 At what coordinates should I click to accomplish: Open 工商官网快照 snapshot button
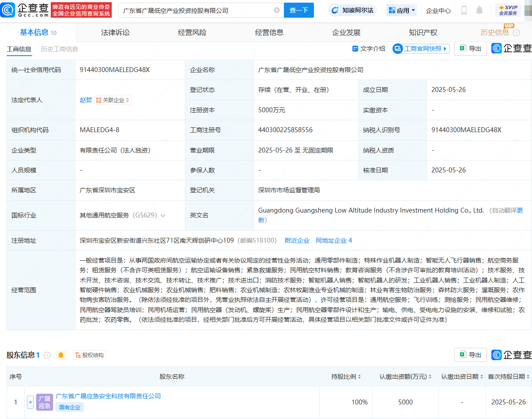(x=421, y=49)
